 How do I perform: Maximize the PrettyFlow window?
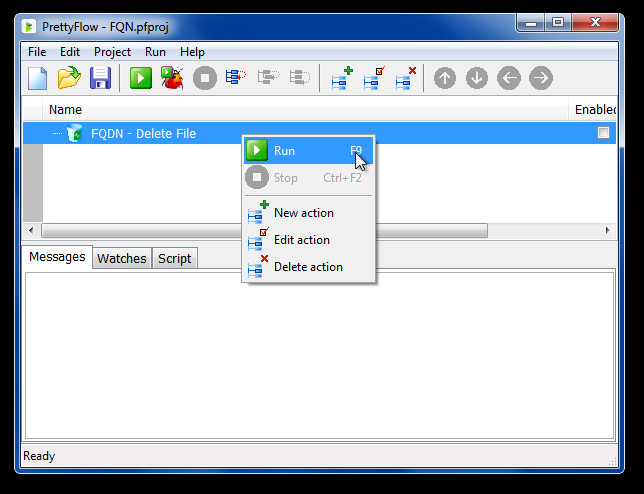[558, 23]
